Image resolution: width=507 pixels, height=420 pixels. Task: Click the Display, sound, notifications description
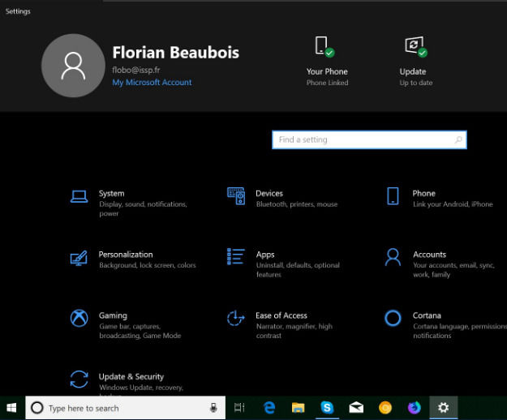pos(143,208)
